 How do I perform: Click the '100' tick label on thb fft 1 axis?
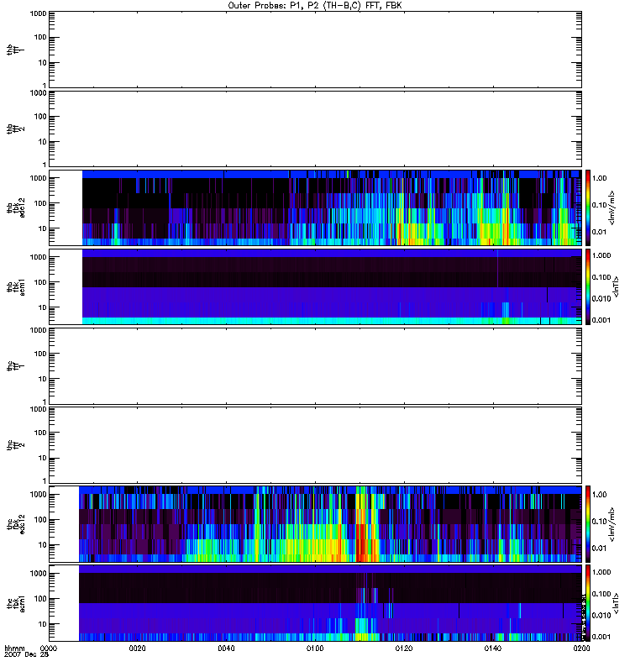click(40, 37)
